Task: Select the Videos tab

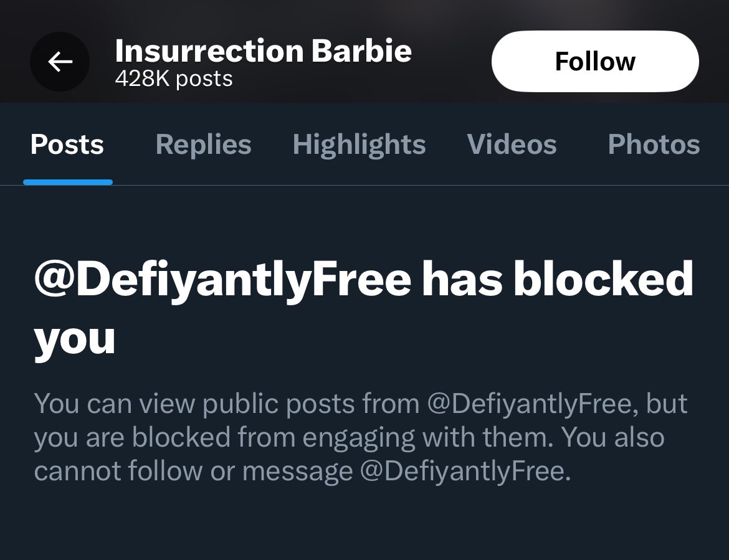Action: click(512, 145)
